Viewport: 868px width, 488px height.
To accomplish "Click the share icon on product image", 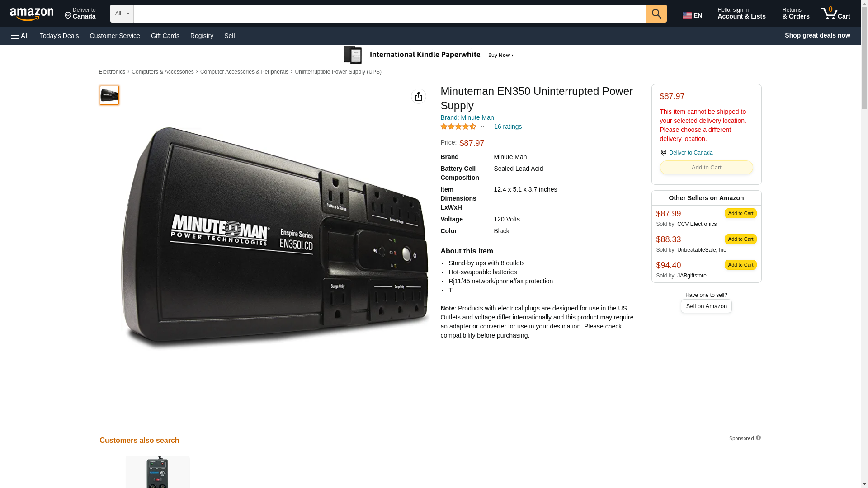I will point(418,96).
